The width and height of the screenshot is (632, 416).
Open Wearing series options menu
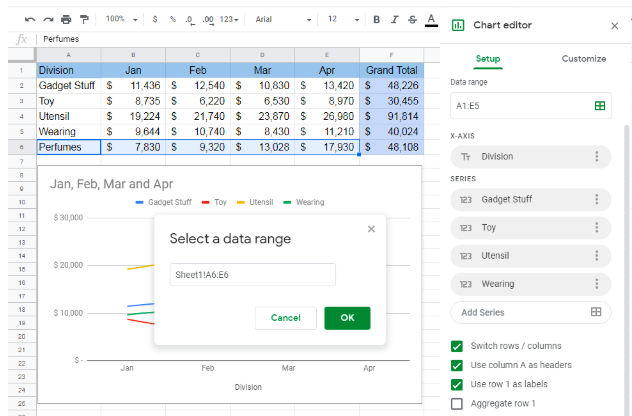tap(597, 284)
